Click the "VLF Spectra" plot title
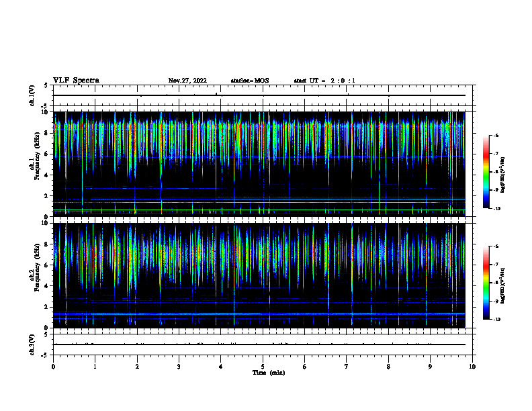The width and height of the screenshot is (532, 411). [x=76, y=81]
